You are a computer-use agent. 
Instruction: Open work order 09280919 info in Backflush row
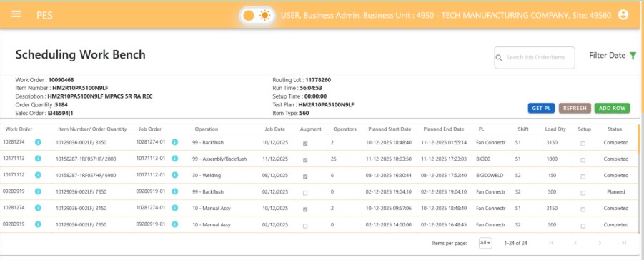38,191
